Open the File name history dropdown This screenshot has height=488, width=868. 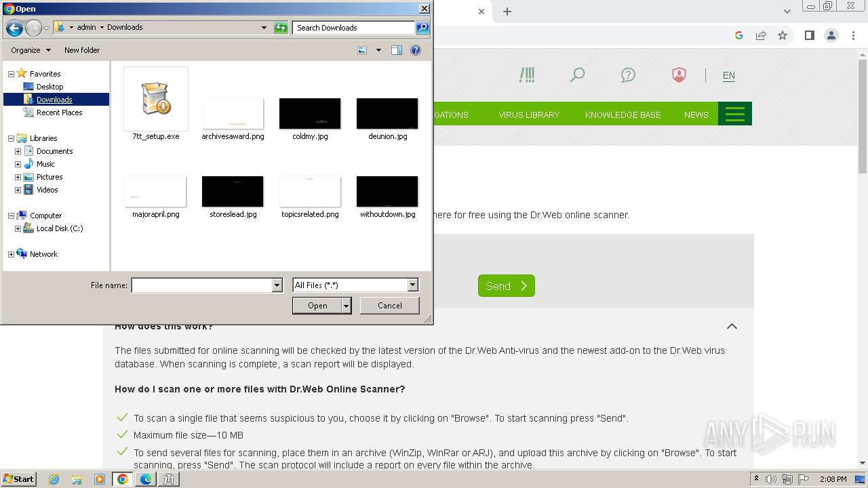(277, 285)
